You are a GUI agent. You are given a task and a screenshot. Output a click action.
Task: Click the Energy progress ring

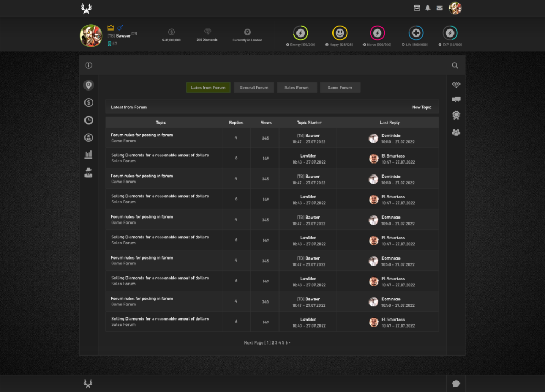[300, 33]
